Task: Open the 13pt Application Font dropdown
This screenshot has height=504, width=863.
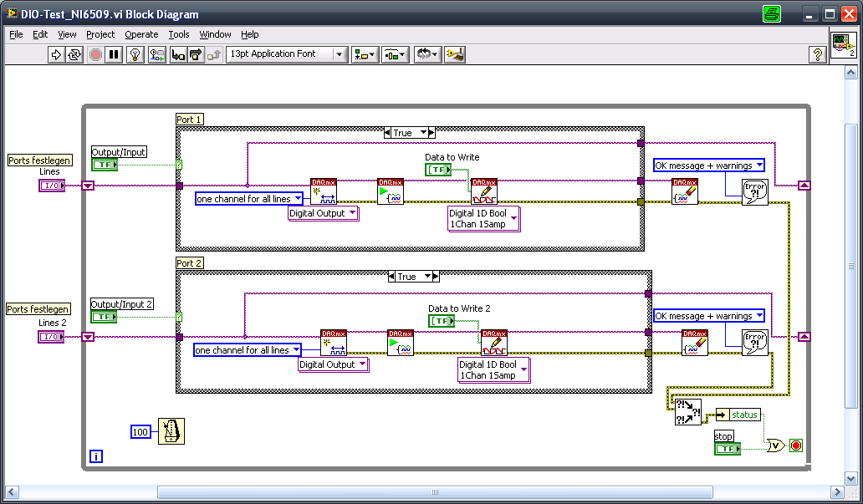Action: click(x=287, y=54)
